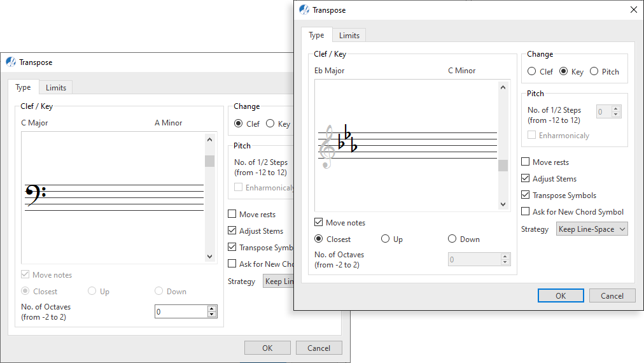This screenshot has width=644, height=363.
Task: Select the Pitch radio button under Change
Action: pos(594,71)
